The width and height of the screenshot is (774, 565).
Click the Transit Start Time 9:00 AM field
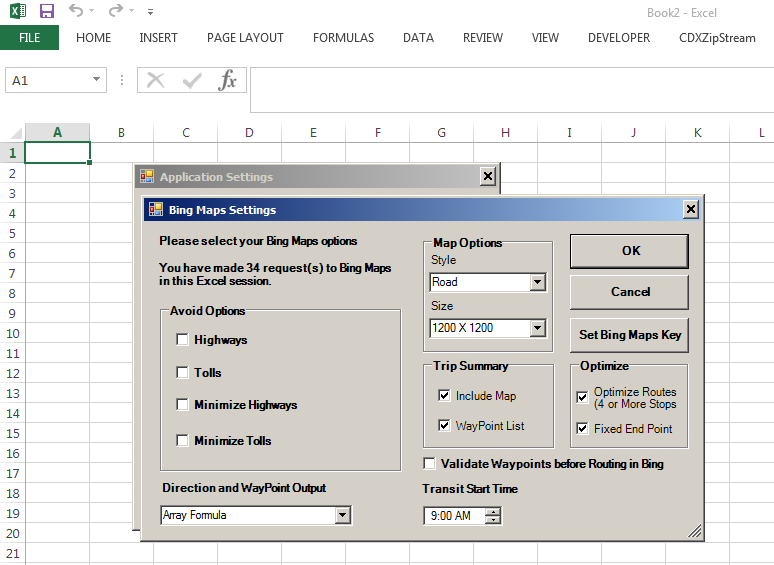pyautogui.click(x=455, y=516)
